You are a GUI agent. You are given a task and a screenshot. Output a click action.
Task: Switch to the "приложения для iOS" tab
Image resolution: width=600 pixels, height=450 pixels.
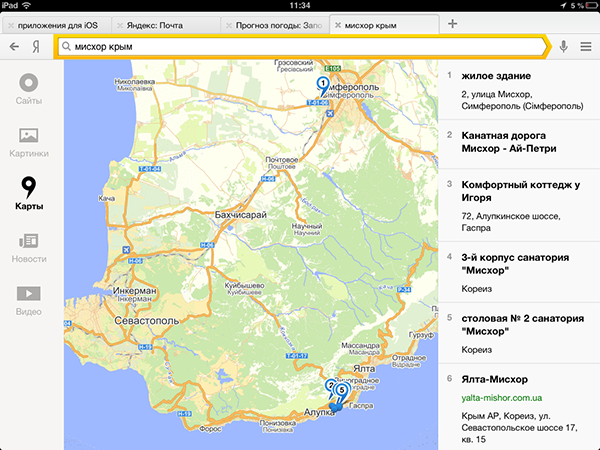(x=57, y=25)
